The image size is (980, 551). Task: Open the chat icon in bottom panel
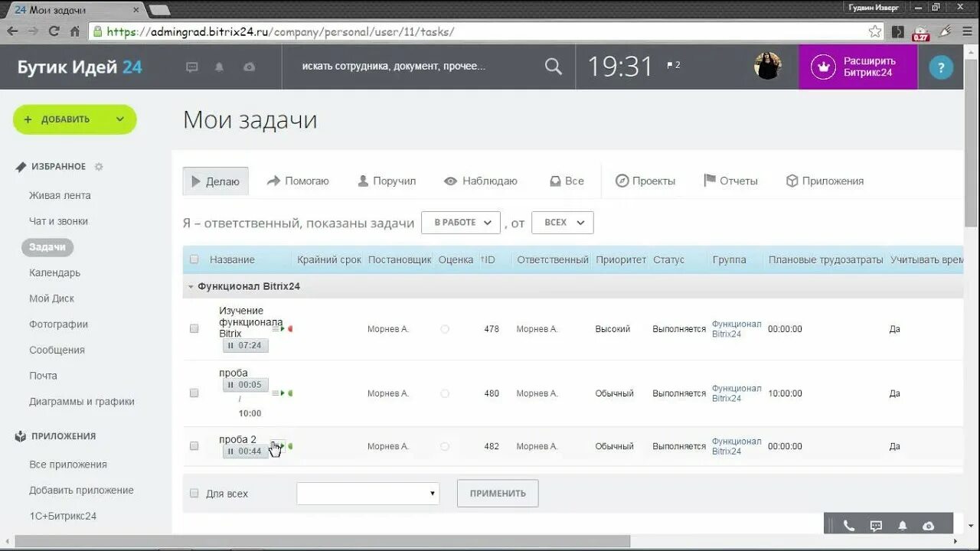(x=876, y=525)
